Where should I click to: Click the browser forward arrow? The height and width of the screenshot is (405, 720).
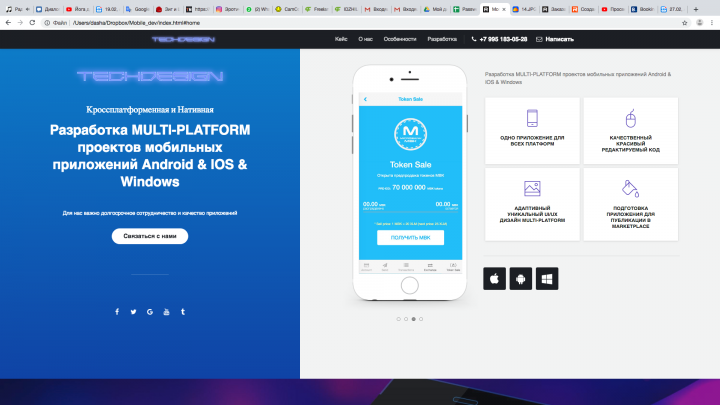click(x=20, y=22)
